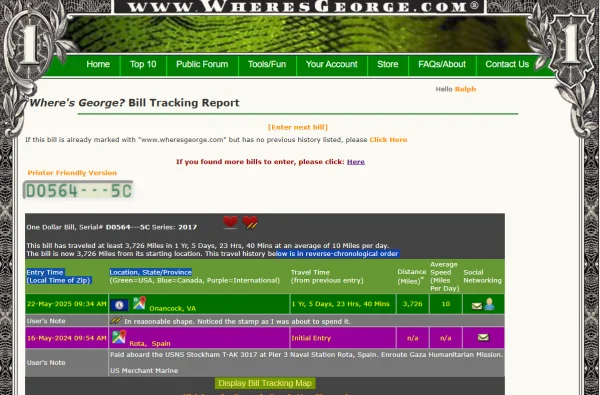The width and height of the screenshot is (600, 395).
Task: Select Your Account in navigation bar
Action: coord(331,64)
